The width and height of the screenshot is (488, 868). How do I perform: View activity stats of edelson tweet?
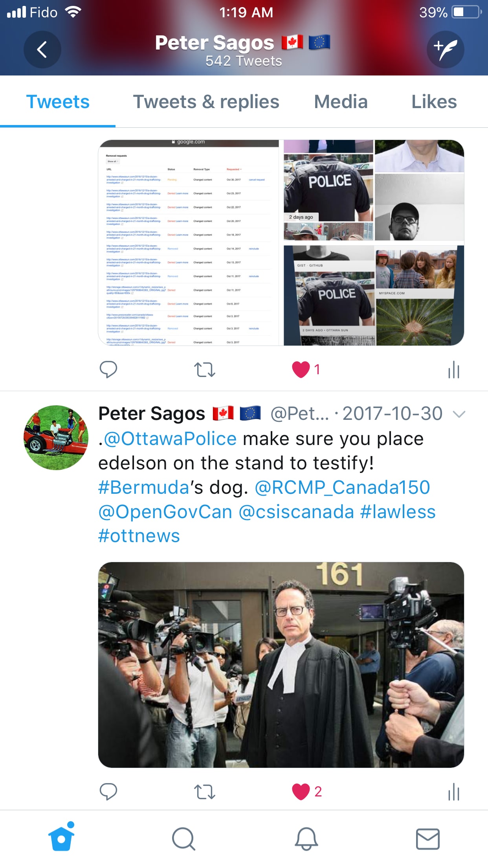click(x=454, y=791)
